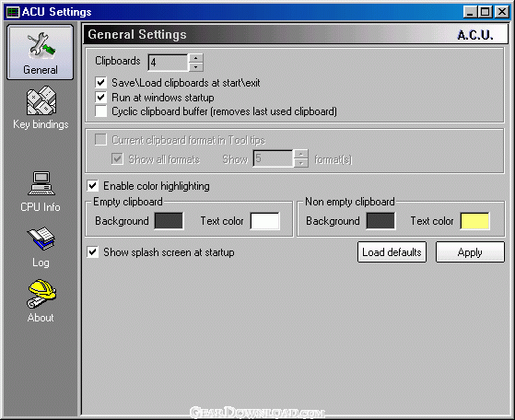Change the Empty clipboard Background color swatch
The width and height of the screenshot is (515, 420).
[x=169, y=221]
